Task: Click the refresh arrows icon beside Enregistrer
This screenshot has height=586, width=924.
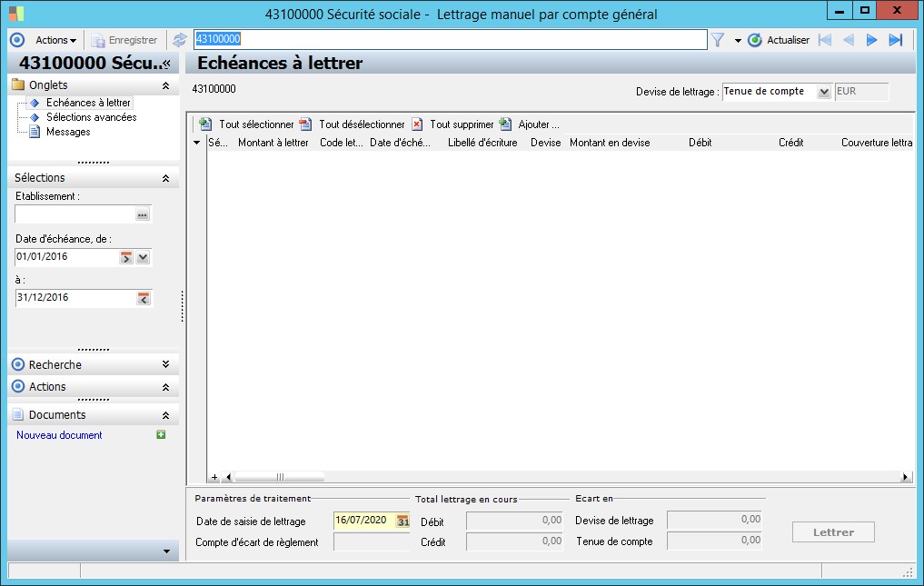Action: point(180,40)
